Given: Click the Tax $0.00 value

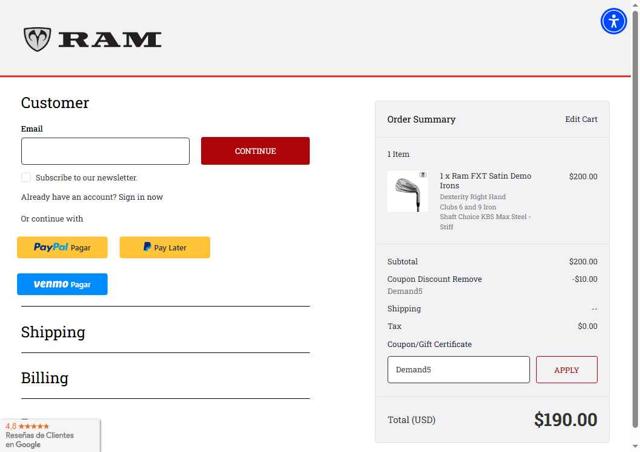Looking at the screenshot, I should click(x=587, y=326).
